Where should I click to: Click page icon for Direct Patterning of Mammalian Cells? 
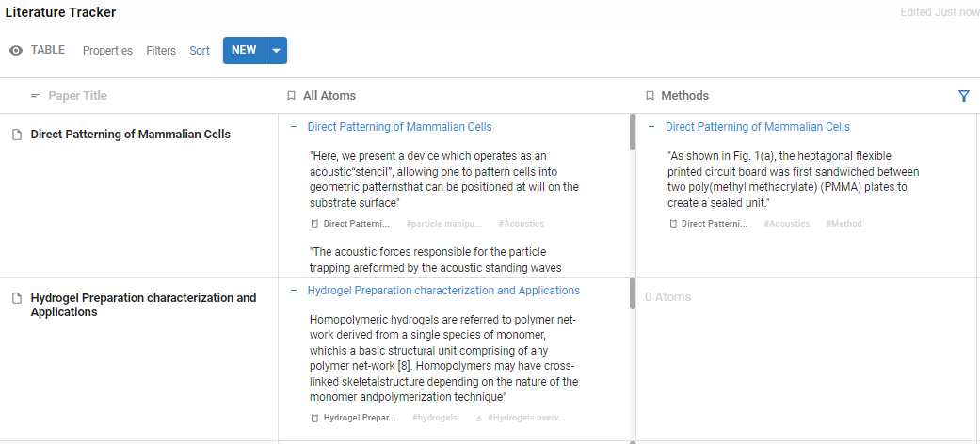(x=16, y=135)
